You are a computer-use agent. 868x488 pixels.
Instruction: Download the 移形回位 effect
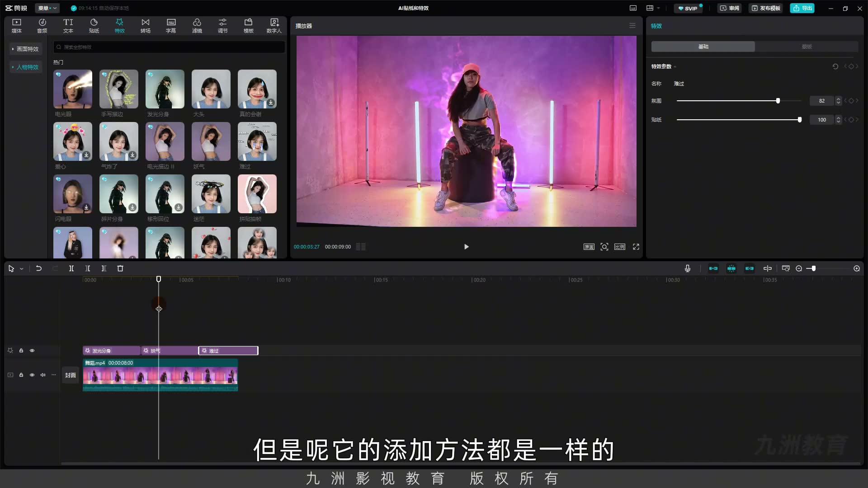[179, 207]
